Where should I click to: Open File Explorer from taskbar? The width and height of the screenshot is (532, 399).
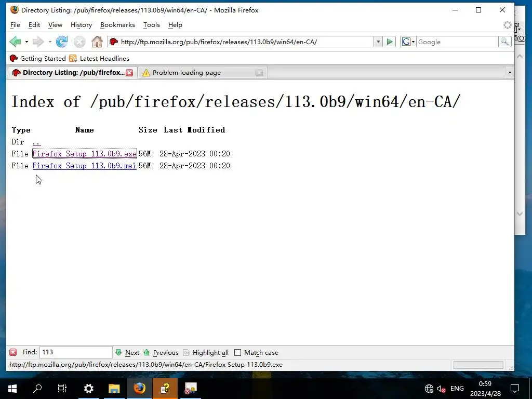114,389
